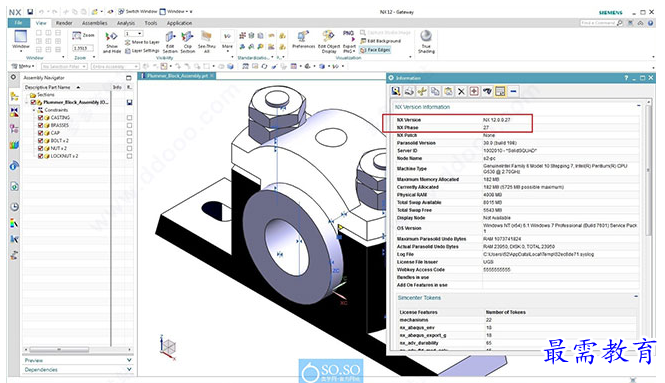This screenshot has height=383, width=665.
Task: Click the Show and Hide icon
Action: 112,42
